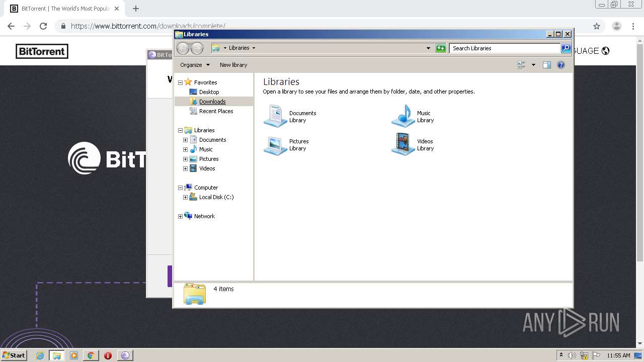Click the New library button

coord(233,65)
